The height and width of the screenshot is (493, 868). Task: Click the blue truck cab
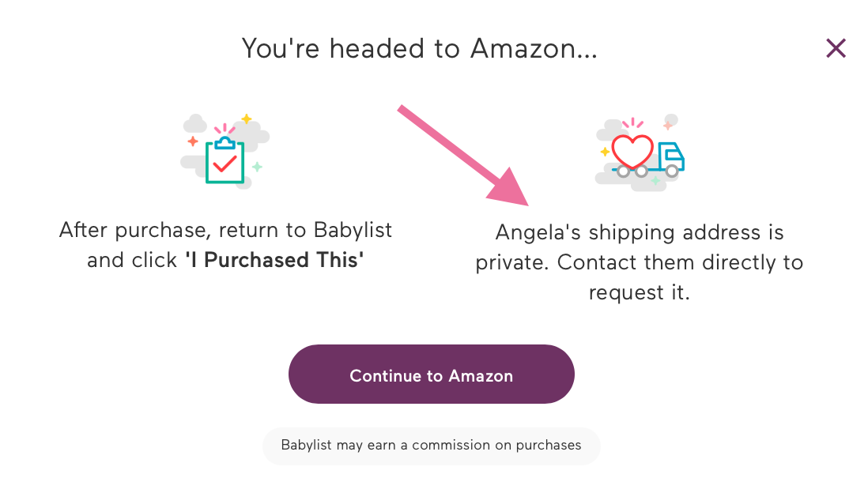(671, 156)
